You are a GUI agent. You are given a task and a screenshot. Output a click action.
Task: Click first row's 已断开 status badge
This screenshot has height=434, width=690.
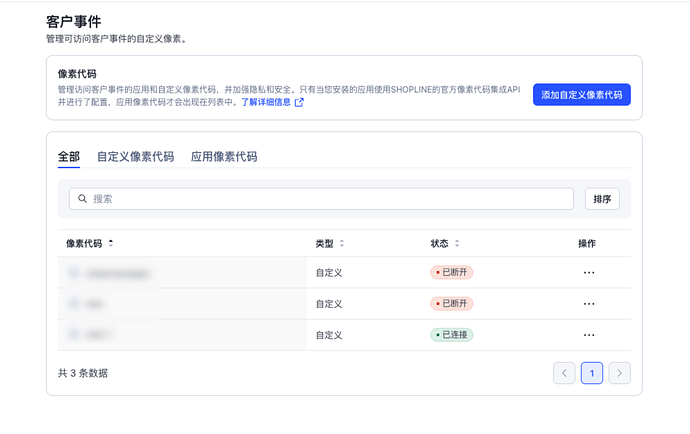tap(451, 272)
